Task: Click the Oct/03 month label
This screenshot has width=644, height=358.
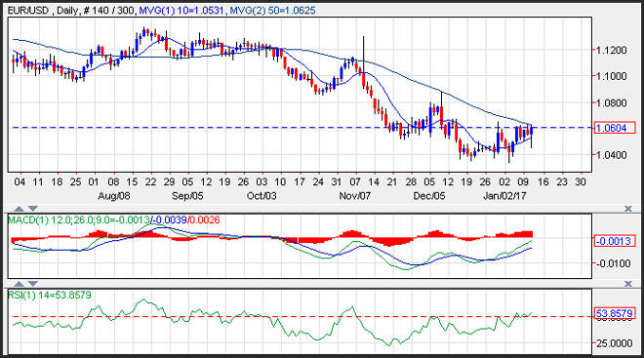Action: click(262, 196)
